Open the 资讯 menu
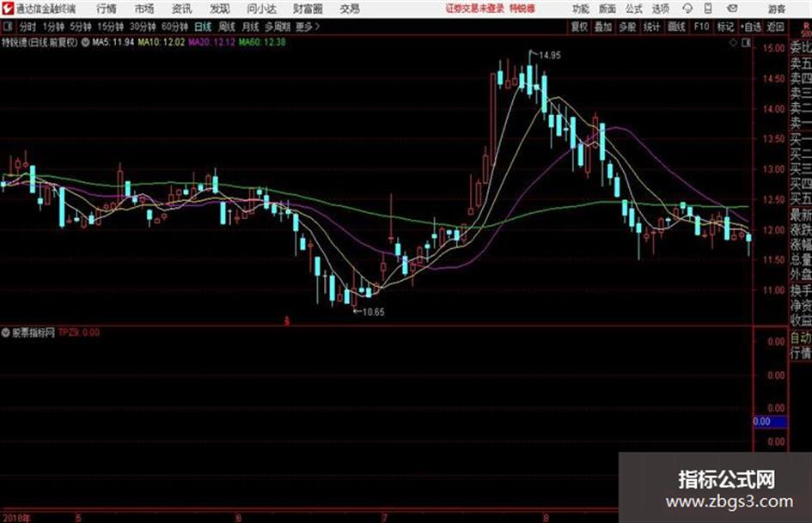This screenshot has width=812, height=523. [182, 9]
